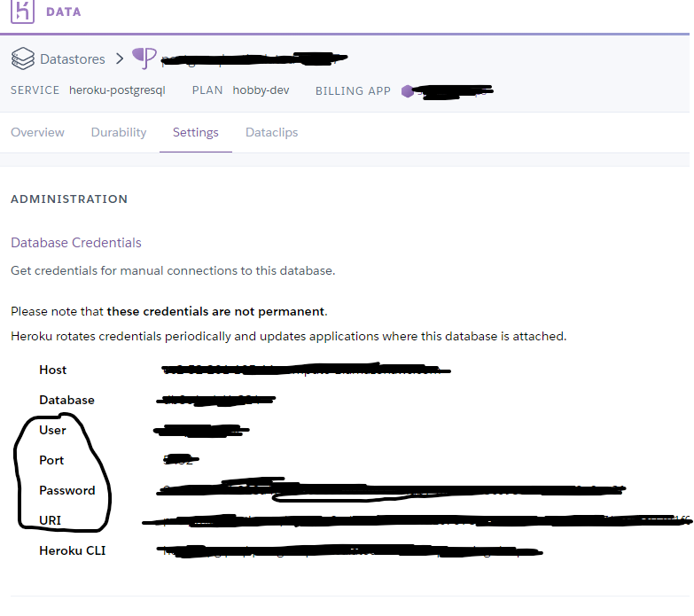Click the hobby-dev plan value
This screenshot has height=616, width=694.
(261, 90)
